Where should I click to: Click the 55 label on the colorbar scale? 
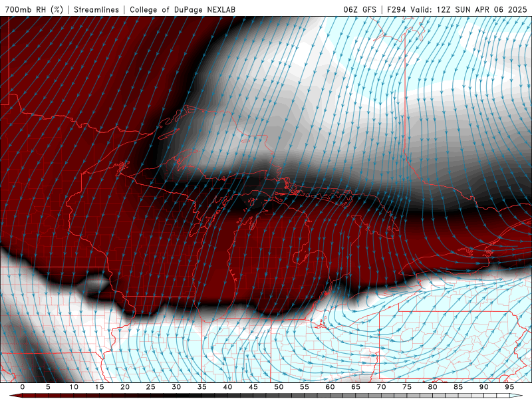(305, 387)
